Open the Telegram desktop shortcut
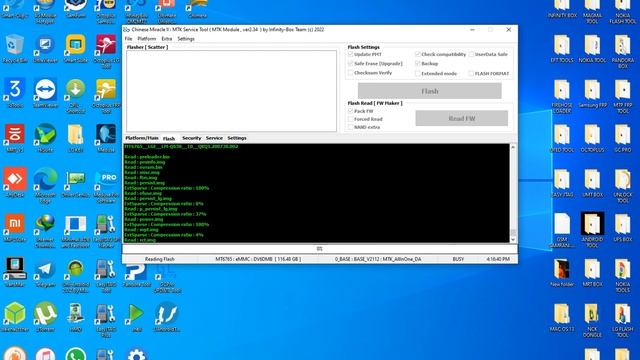This screenshot has height=360, width=640. coord(45,272)
